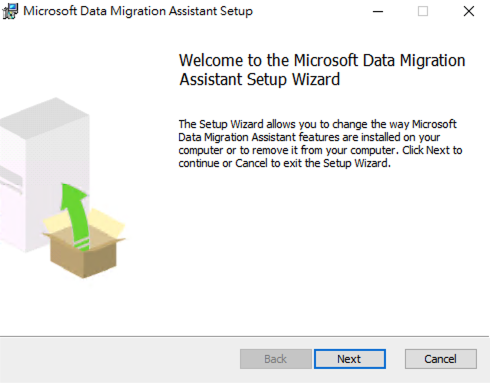Proceed with the Next button

coord(349,359)
